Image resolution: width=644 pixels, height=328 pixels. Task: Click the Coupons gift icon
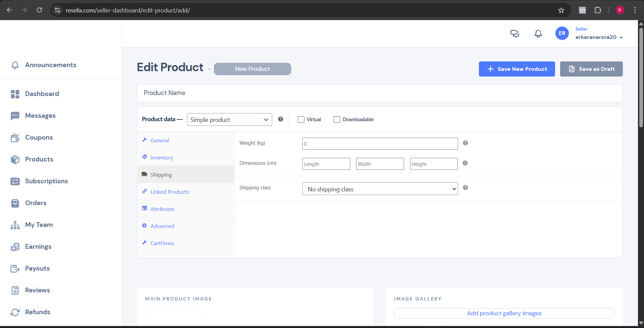point(15,138)
